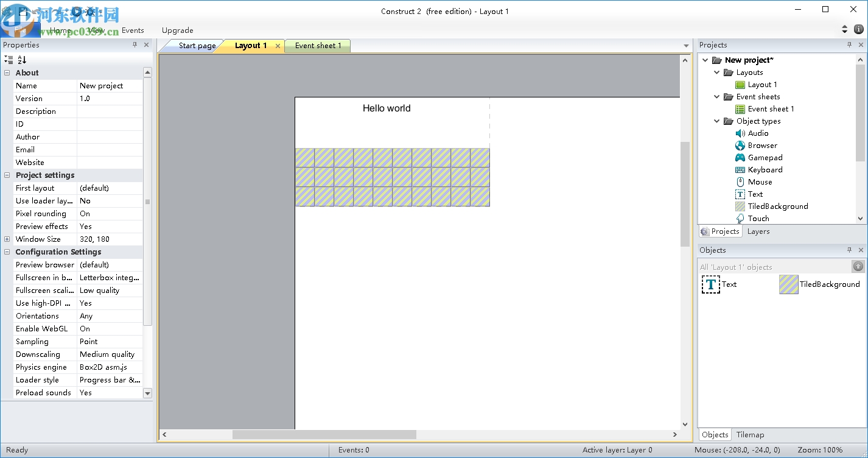Pin the Projects panel
868x458 pixels.
(849, 45)
